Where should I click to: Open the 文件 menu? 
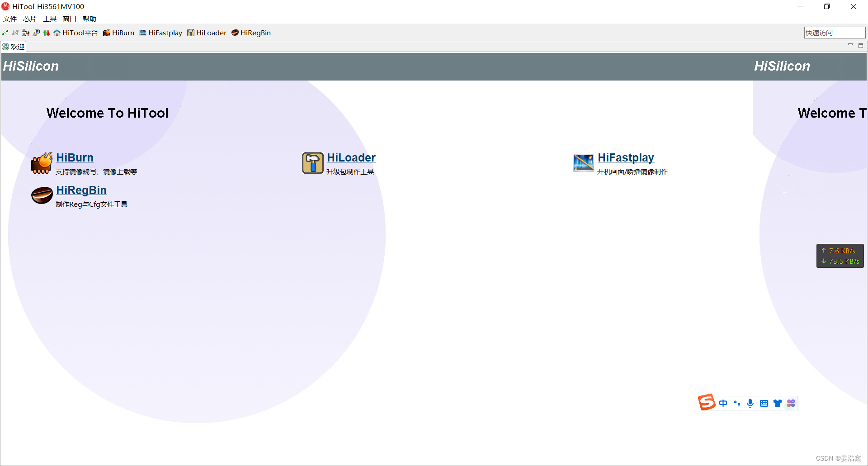click(x=10, y=19)
